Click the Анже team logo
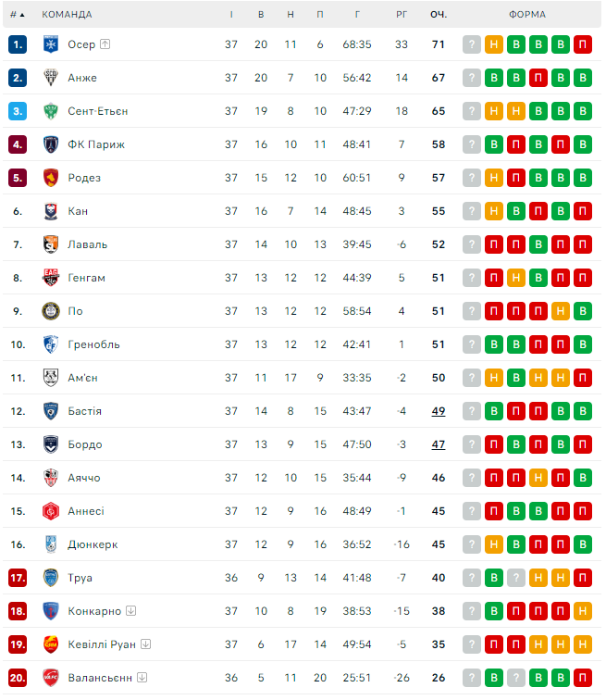The height and width of the screenshot is (700, 606). click(x=51, y=78)
